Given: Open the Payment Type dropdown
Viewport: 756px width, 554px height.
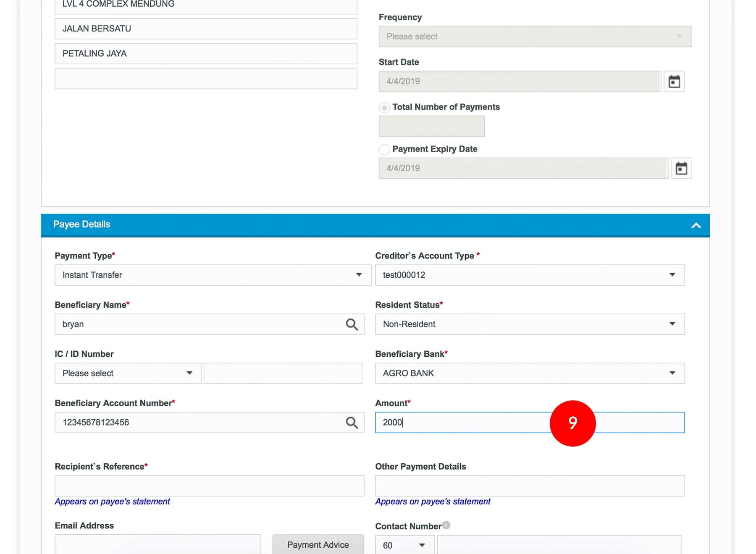Looking at the screenshot, I should [213, 275].
